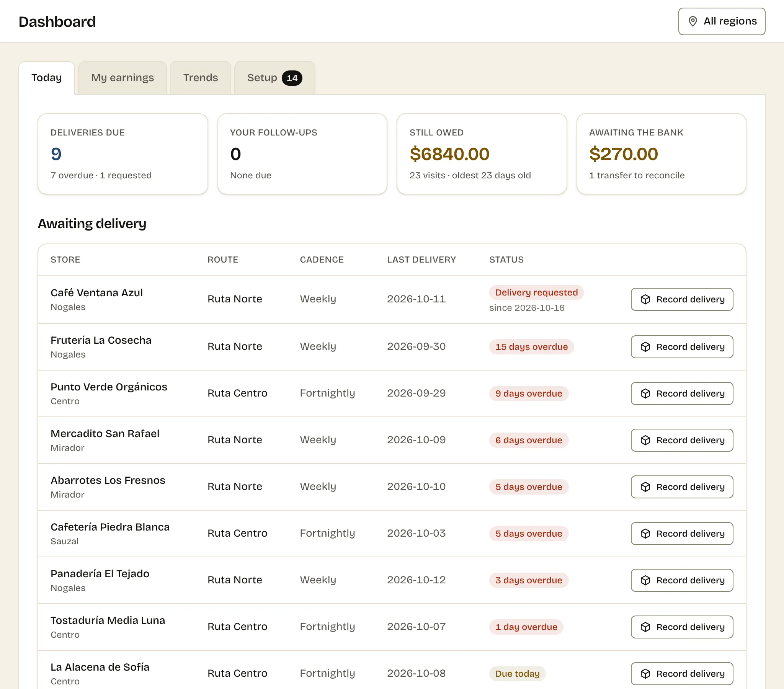The height and width of the screenshot is (689, 784).
Task: Open the My earnings tab
Action: point(122,78)
